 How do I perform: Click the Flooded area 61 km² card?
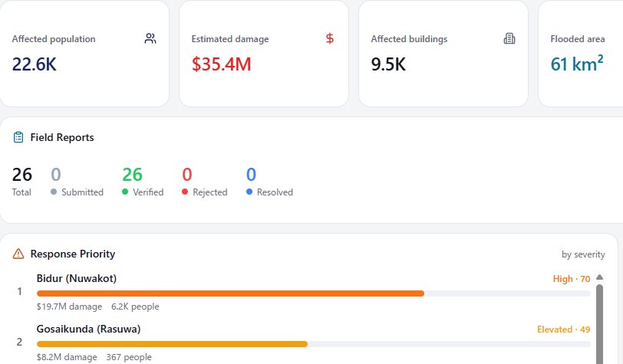(x=581, y=54)
